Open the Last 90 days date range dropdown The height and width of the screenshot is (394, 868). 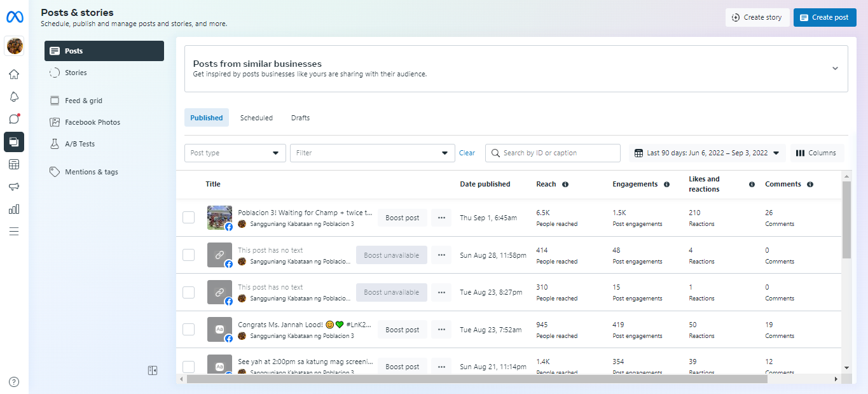[x=707, y=153]
